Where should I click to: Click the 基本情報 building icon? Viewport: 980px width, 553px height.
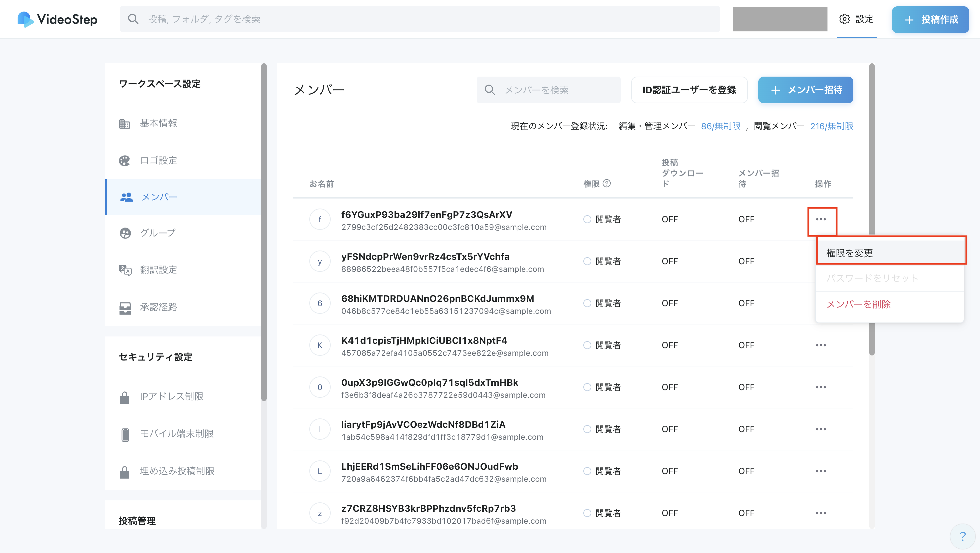[124, 124]
